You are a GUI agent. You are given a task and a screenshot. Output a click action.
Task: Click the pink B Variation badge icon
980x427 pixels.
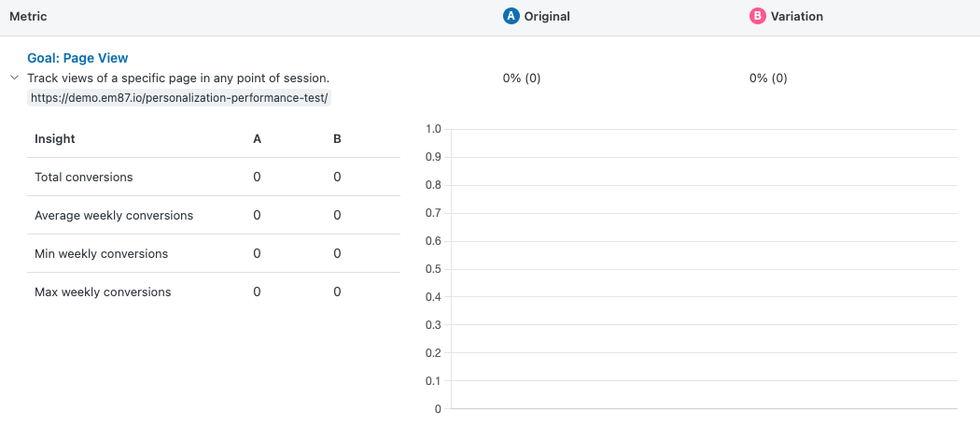(x=757, y=16)
